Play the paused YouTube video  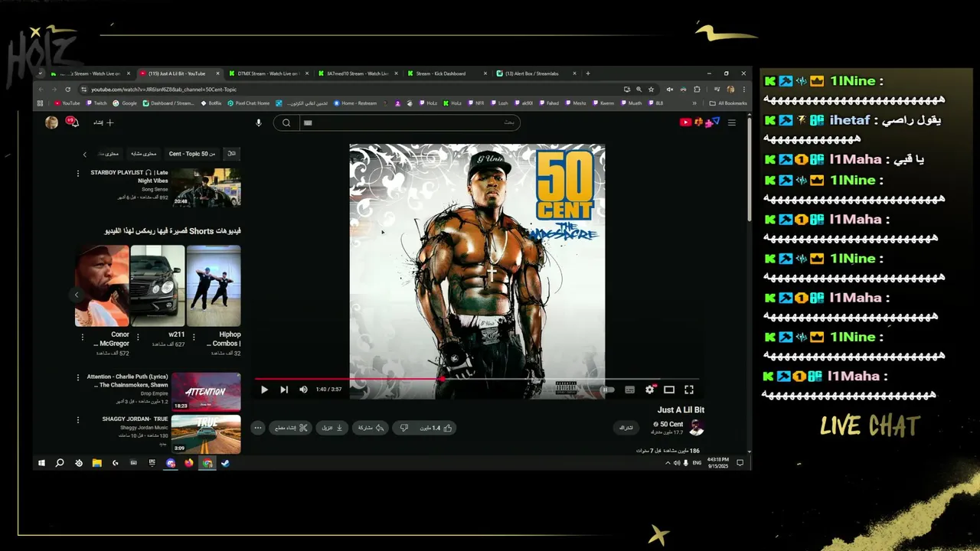(x=264, y=390)
